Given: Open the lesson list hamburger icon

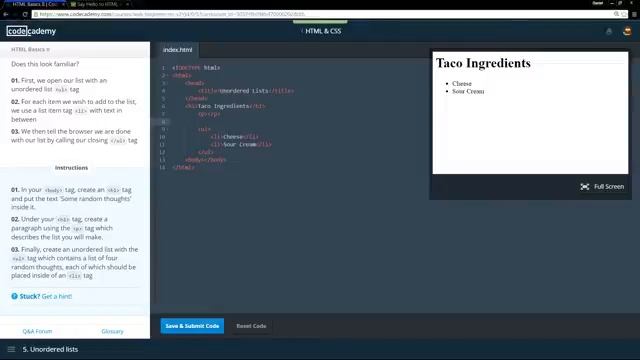Looking at the screenshot, I should (x=11, y=349).
